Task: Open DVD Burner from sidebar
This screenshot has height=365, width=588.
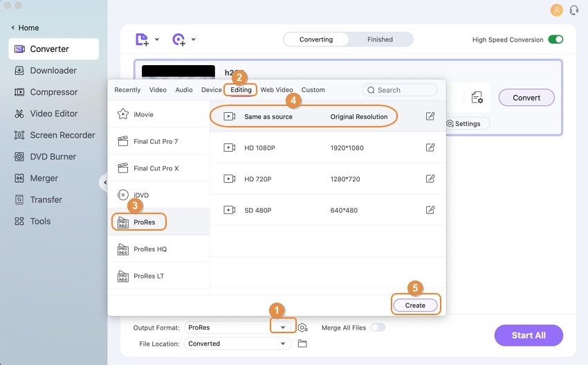Action: coord(54,157)
